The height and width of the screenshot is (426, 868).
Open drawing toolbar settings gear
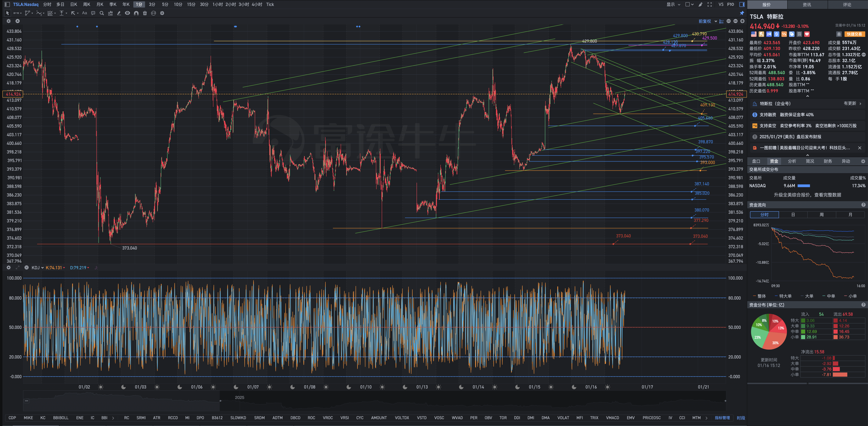click(x=162, y=13)
